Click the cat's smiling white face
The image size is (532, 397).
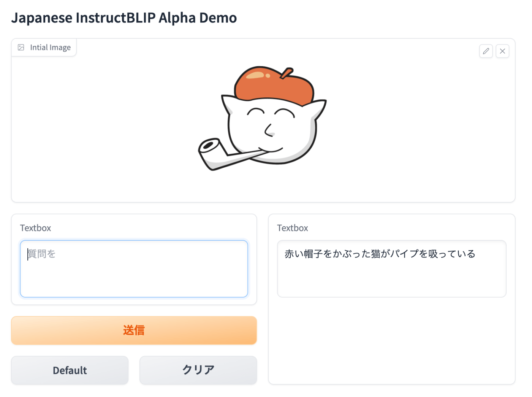272,129
